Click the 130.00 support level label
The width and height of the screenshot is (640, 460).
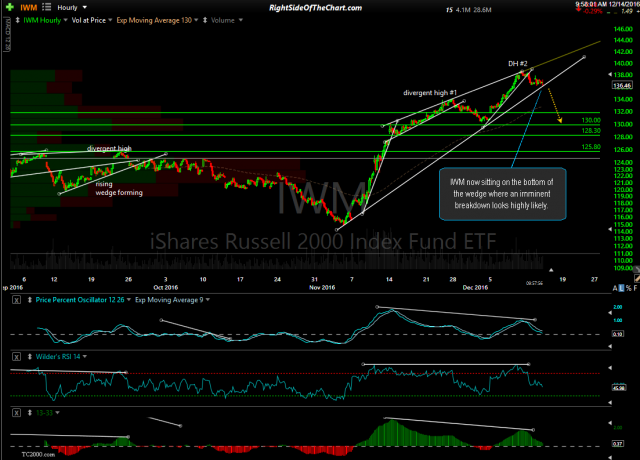click(x=591, y=120)
